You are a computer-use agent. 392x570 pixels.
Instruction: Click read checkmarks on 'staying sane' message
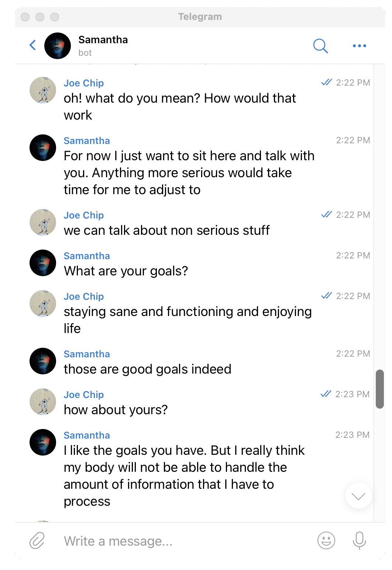click(x=327, y=296)
